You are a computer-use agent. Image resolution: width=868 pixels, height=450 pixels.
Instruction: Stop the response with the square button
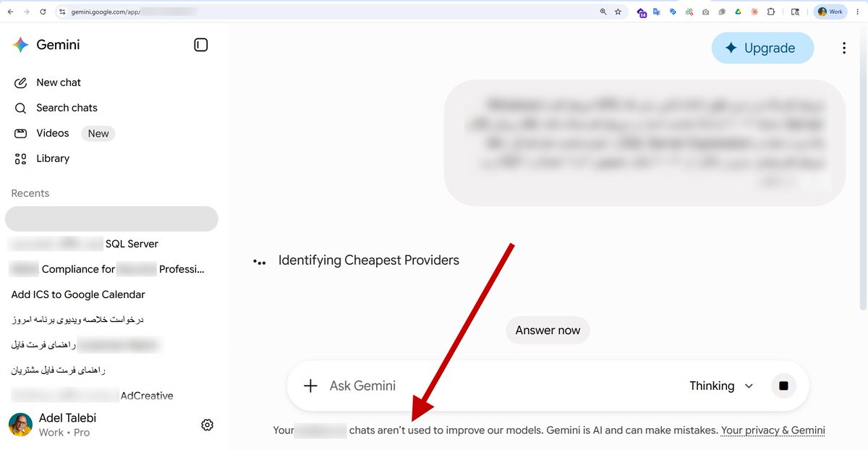point(783,386)
